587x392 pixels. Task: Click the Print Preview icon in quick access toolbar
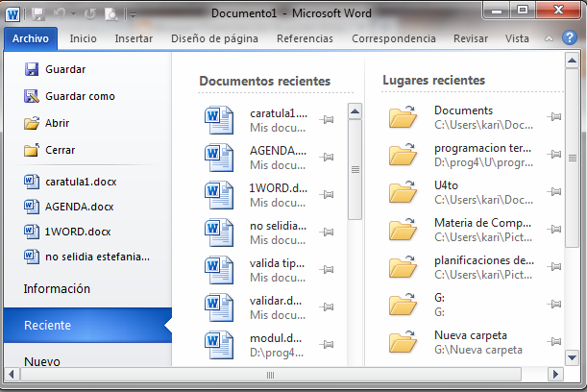(111, 14)
